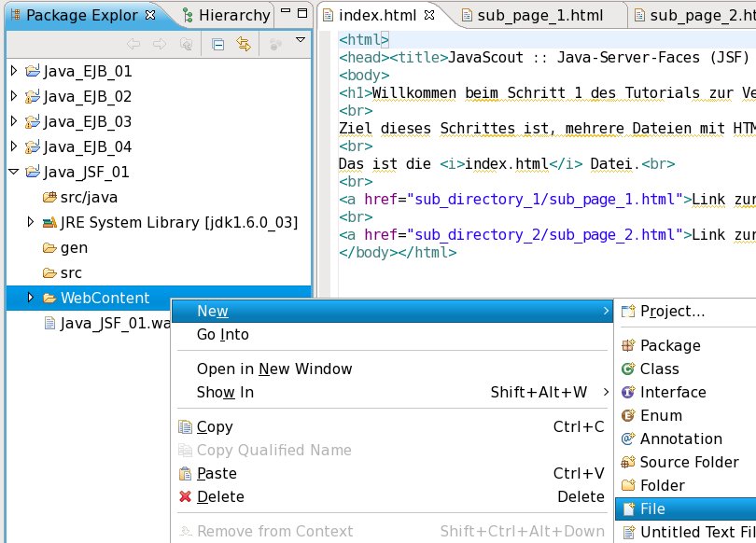
Task: Expand the JRE System Library node
Action: pos(31,222)
